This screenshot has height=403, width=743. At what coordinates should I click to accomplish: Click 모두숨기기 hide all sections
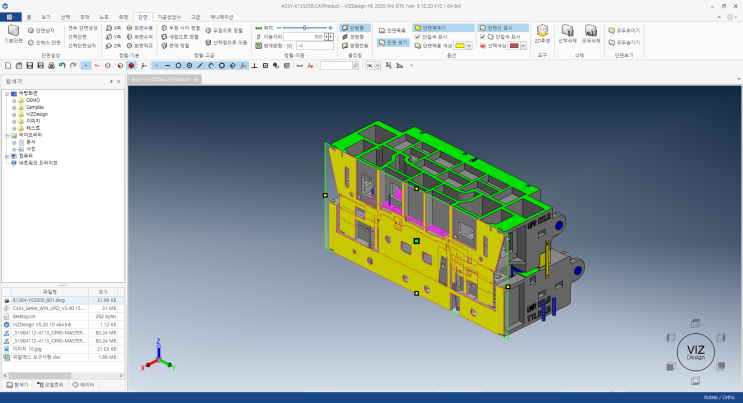[624, 43]
